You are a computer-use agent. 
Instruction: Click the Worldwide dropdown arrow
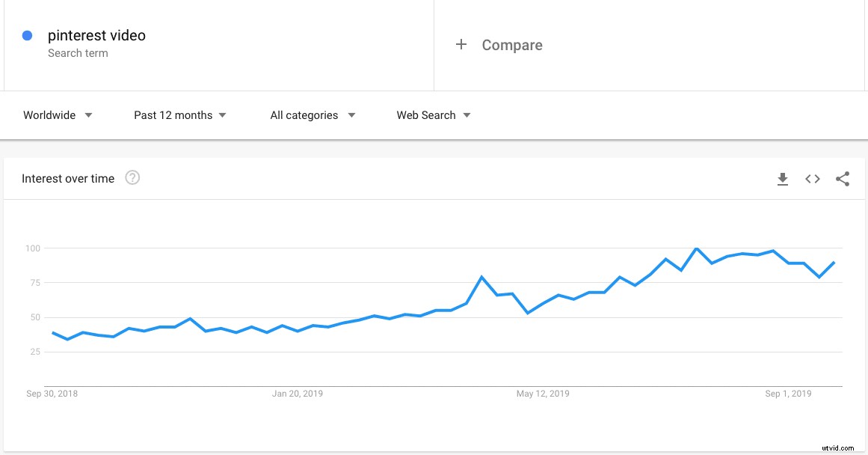88,115
